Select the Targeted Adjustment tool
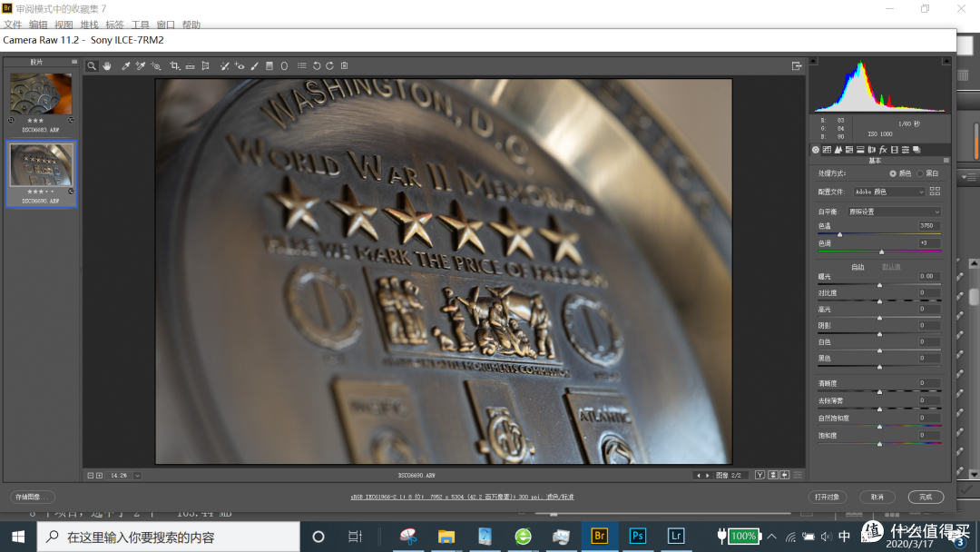The width and height of the screenshot is (980, 552). (x=156, y=66)
